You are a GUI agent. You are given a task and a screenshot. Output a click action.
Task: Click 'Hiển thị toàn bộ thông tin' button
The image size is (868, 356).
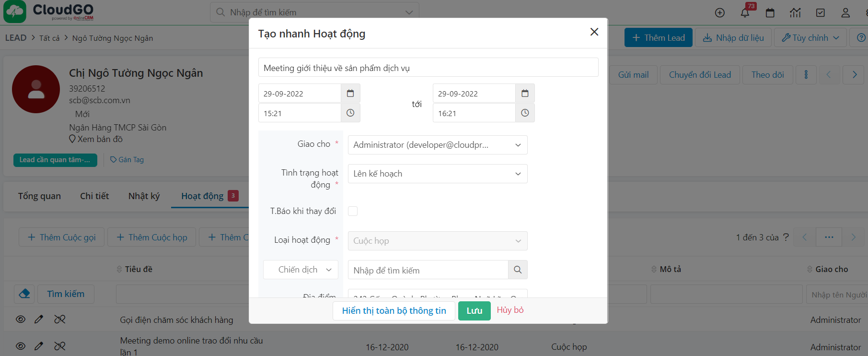click(x=393, y=310)
